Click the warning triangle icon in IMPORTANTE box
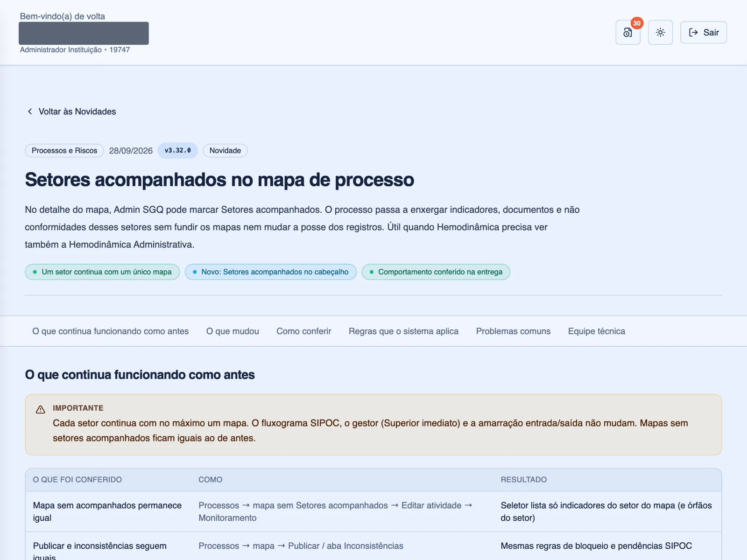 pos(41,409)
